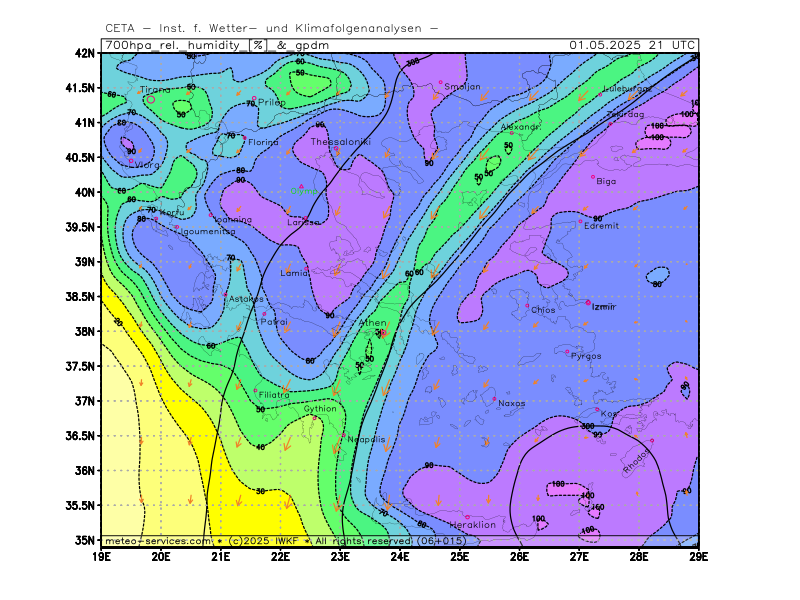
Task: Click the Olymp mountain triangle marker
Action: (302, 186)
